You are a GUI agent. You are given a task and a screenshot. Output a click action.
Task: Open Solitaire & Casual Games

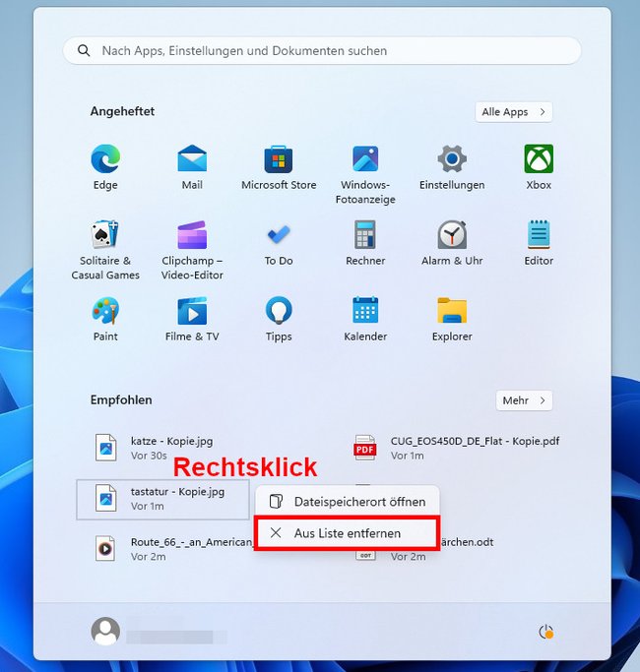(105, 234)
